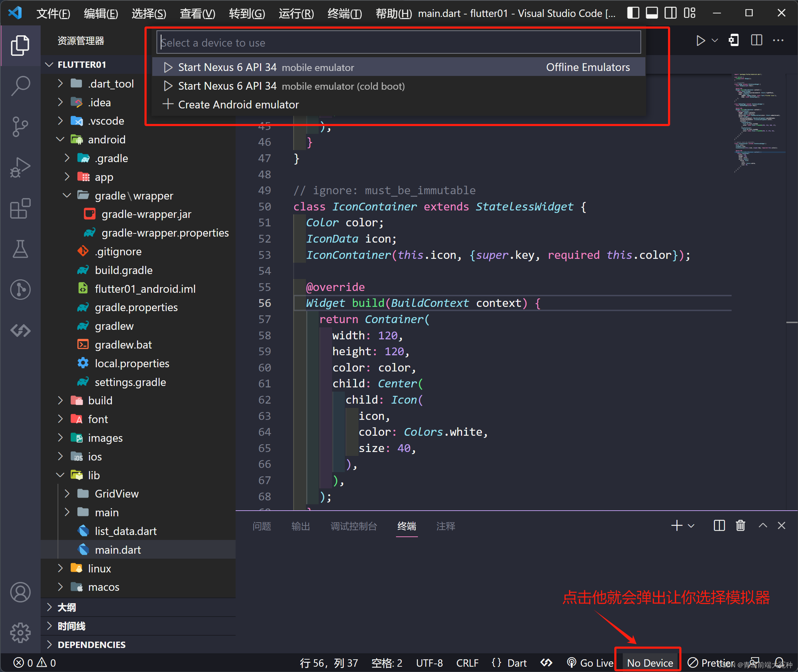Switch to the 调试控制台 panel tab
Viewport: 798px width, 672px height.
point(353,526)
